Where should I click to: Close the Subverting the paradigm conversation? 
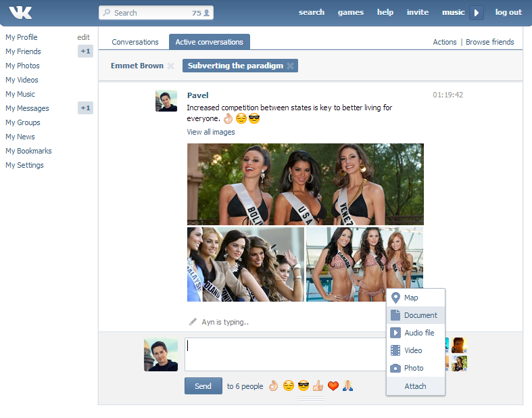[x=290, y=66]
